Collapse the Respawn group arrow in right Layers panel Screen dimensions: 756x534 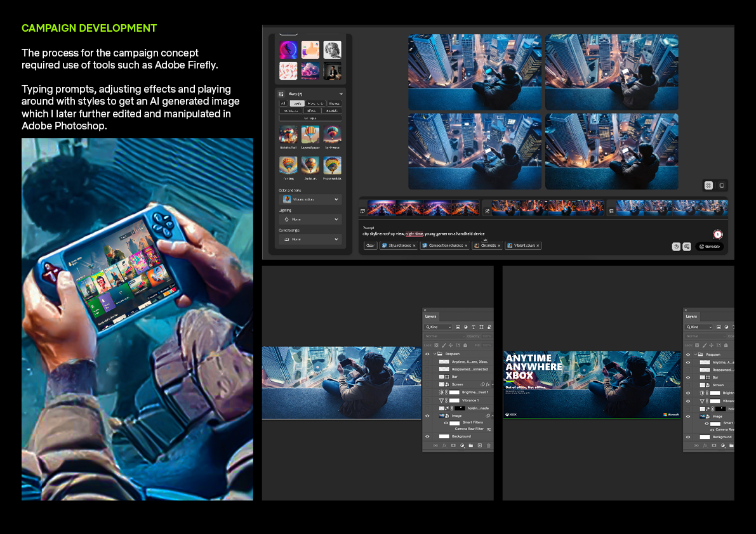pos(695,355)
